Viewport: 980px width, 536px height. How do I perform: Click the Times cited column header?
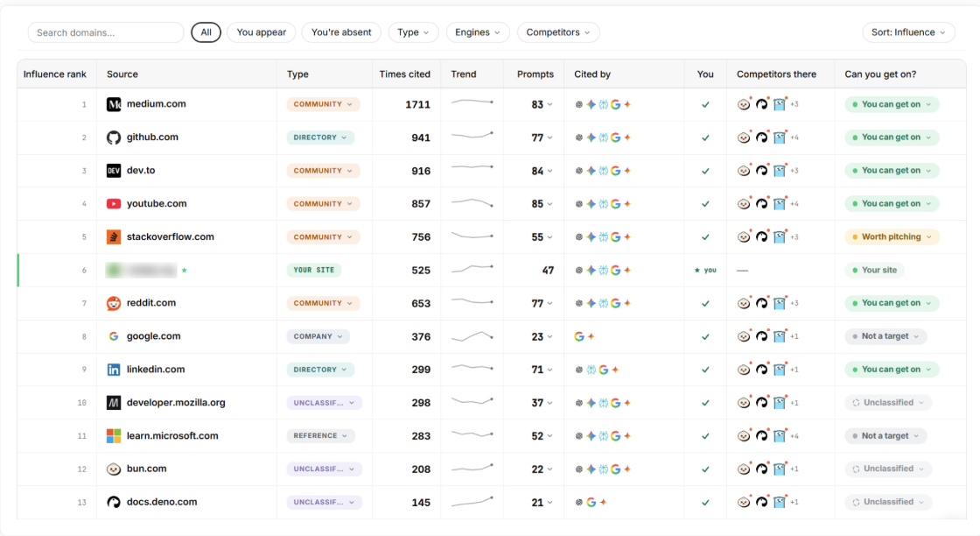click(x=405, y=74)
